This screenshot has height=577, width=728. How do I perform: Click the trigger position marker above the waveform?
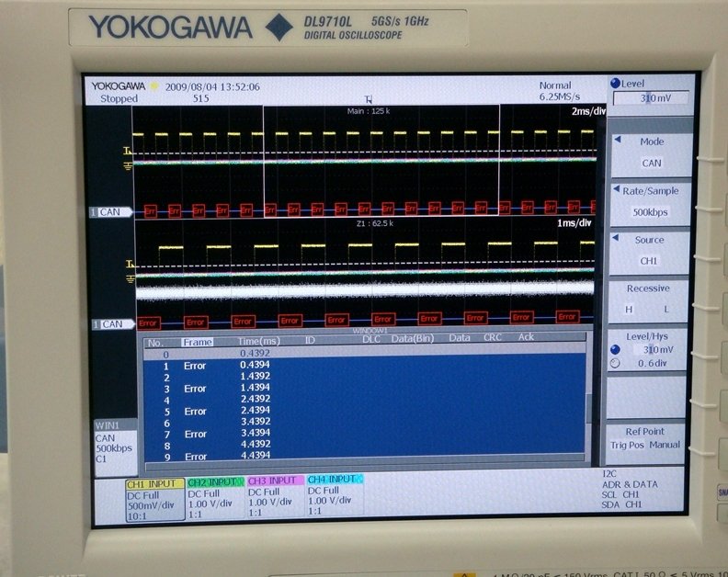pyautogui.click(x=369, y=99)
